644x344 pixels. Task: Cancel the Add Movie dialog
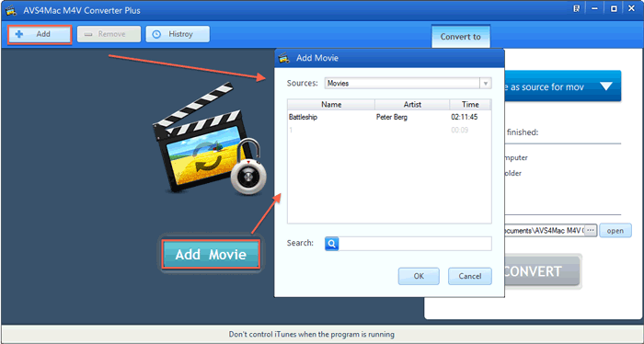pyautogui.click(x=470, y=276)
